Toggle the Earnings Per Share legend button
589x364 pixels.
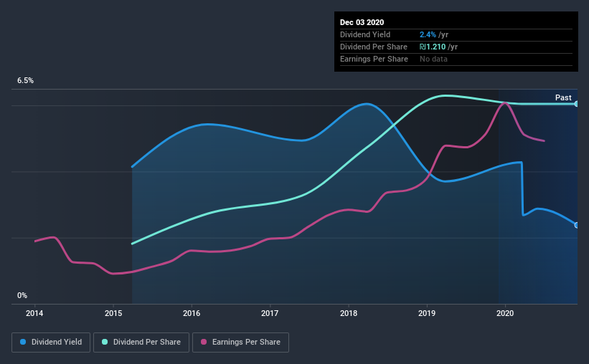coord(241,343)
